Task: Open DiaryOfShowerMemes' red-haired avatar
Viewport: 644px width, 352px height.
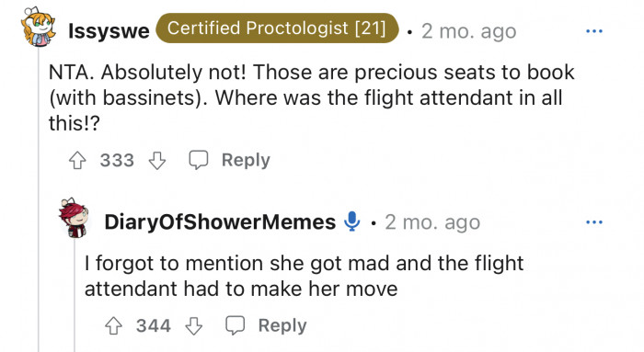Action: click(74, 218)
